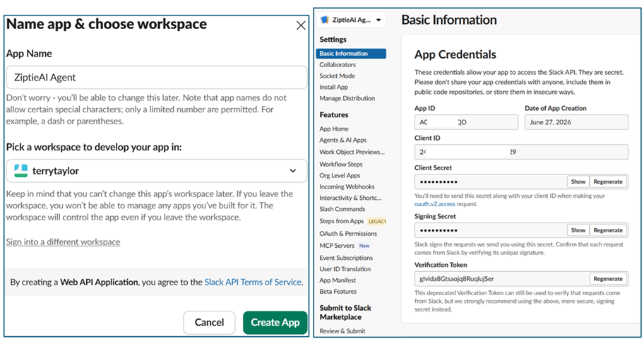Image resolution: width=644 pixels, height=339 pixels.
Task: Click the App Name input field
Action: pos(157,77)
